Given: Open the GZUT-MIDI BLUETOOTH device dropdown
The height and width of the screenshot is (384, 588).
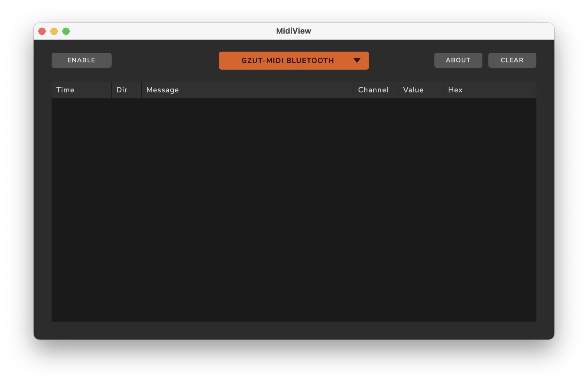Looking at the screenshot, I should pos(294,61).
